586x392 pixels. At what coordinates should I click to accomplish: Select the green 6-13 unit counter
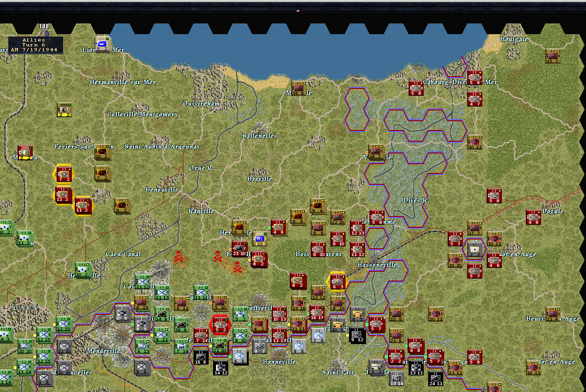[142, 347]
